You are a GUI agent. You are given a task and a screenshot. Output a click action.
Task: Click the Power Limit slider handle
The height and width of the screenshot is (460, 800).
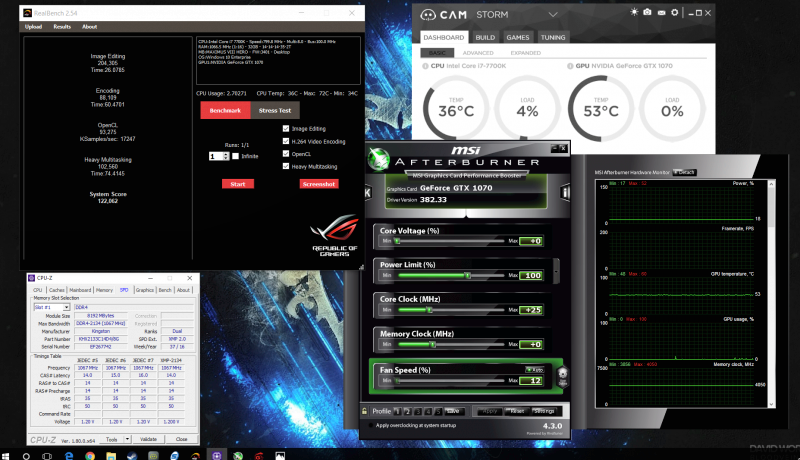pos(467,275)
